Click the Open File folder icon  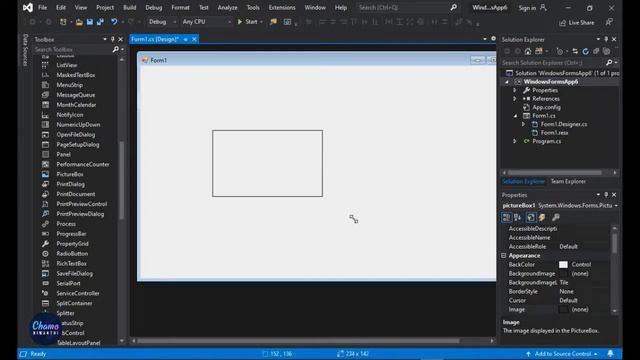point(79,22)
